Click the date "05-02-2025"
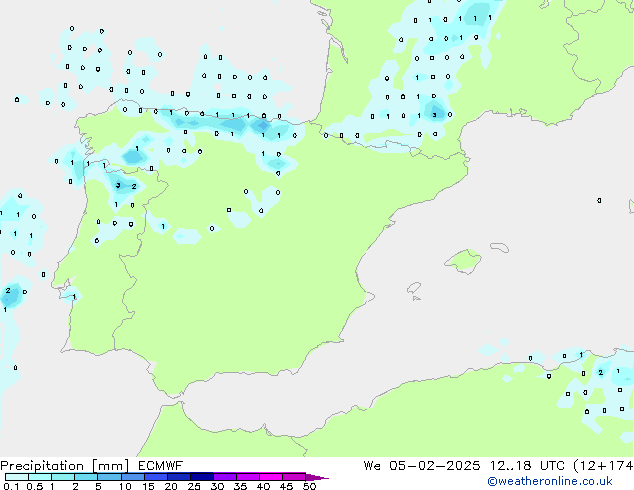This screenshot has height=490, width=634. click(435, 466)
